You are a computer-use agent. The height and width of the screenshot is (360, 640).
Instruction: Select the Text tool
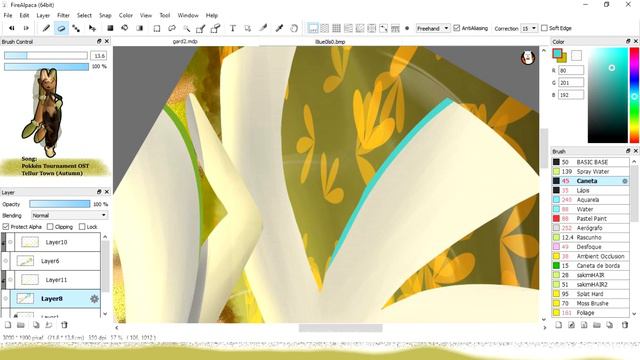pos(233,28)
